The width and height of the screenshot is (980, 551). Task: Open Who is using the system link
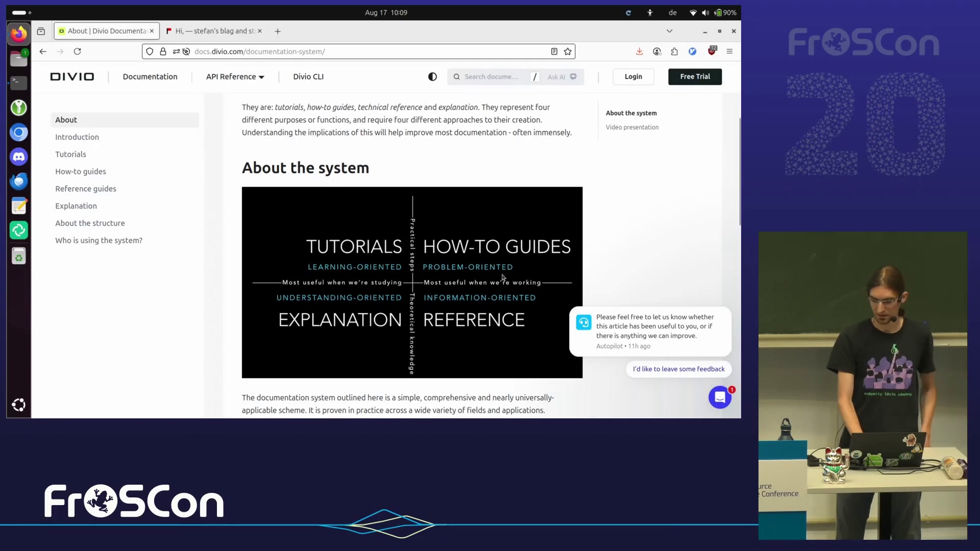pos(99,240)
